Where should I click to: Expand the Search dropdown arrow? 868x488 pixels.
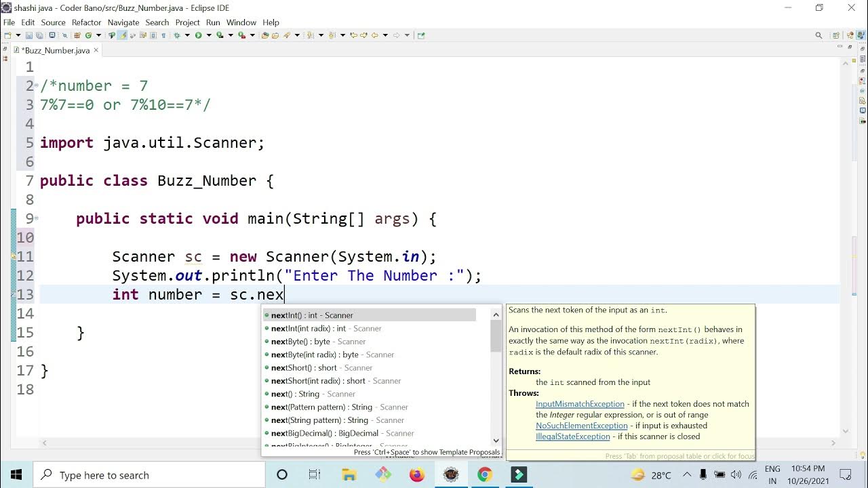click(297, 35)
